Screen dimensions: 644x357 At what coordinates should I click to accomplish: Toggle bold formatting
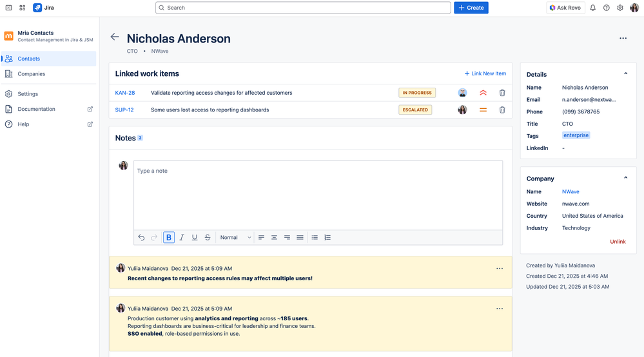[x=169, y=238]
